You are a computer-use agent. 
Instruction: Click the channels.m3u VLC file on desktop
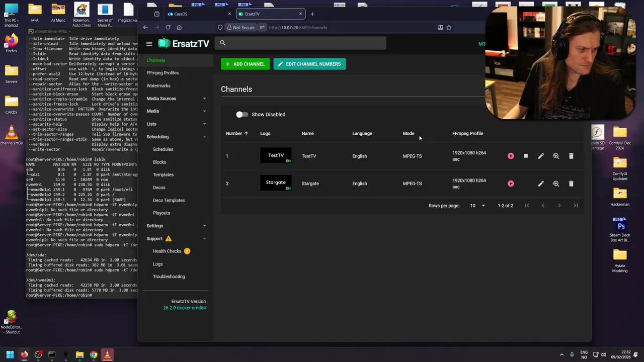pos(11,135)
